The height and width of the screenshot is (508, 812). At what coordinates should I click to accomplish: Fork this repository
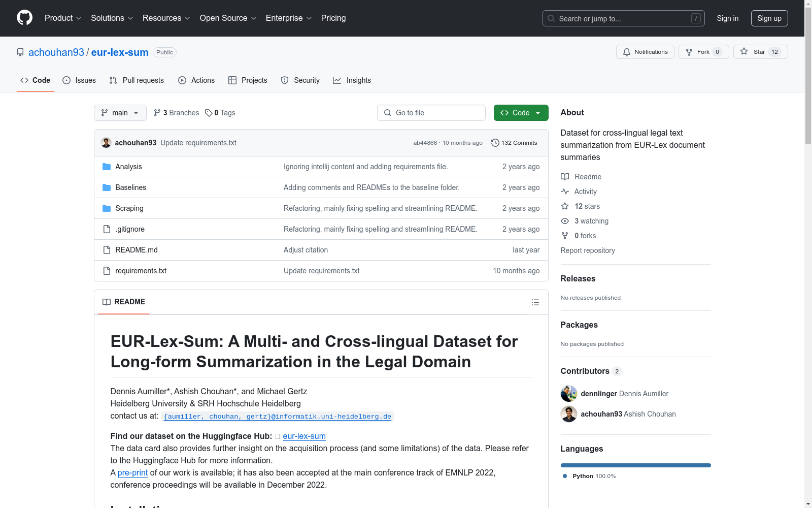click(x=703, y=52)
